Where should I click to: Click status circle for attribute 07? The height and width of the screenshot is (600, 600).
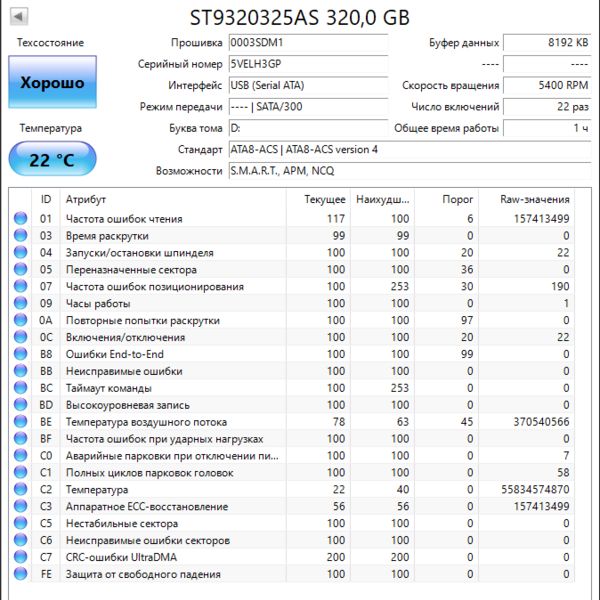pos(21,286)
